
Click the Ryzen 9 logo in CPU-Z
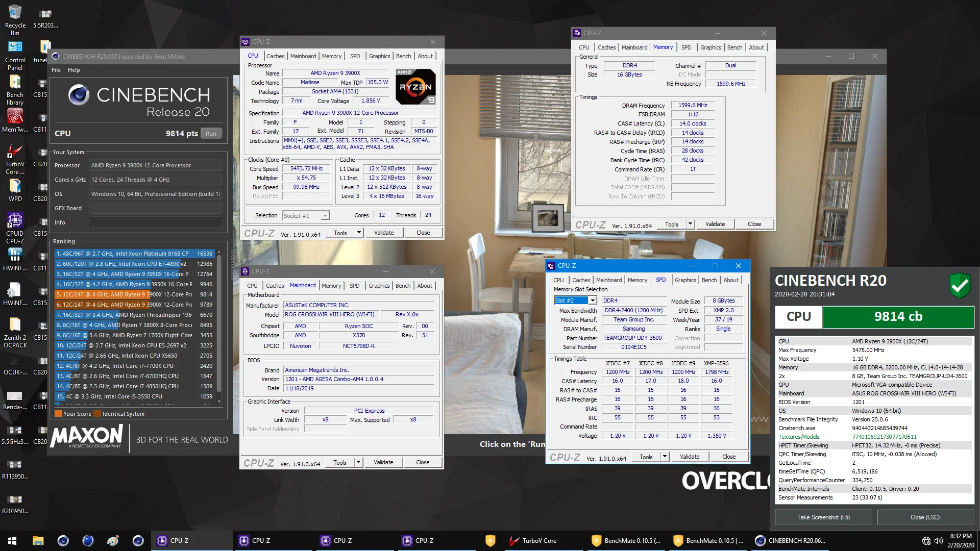pos(416,87)
